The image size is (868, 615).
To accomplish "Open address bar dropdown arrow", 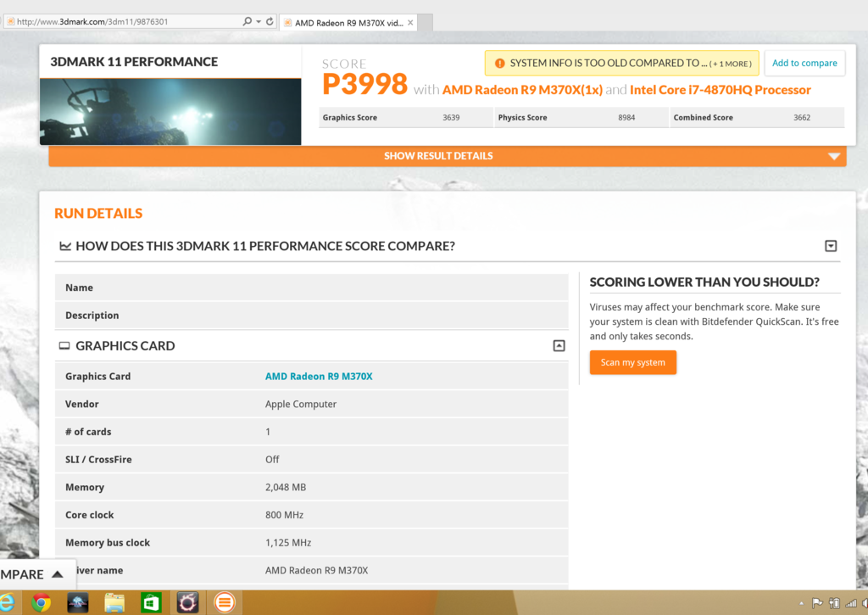I will coord(259,21).
